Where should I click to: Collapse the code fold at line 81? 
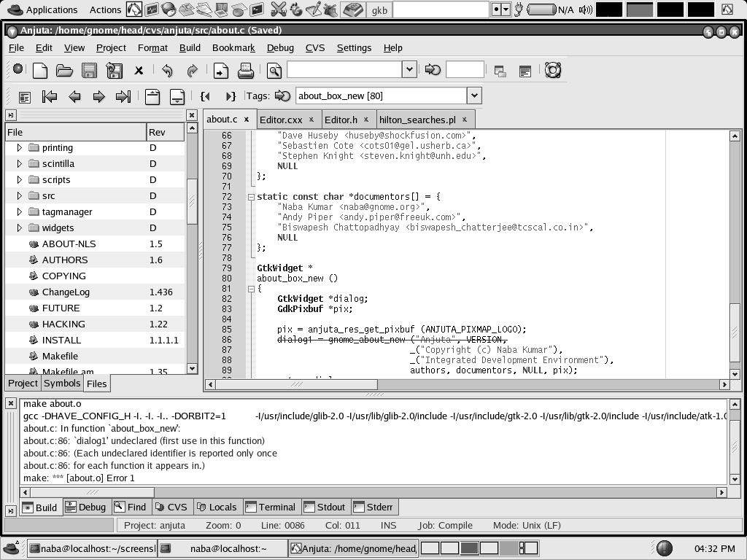251,289
